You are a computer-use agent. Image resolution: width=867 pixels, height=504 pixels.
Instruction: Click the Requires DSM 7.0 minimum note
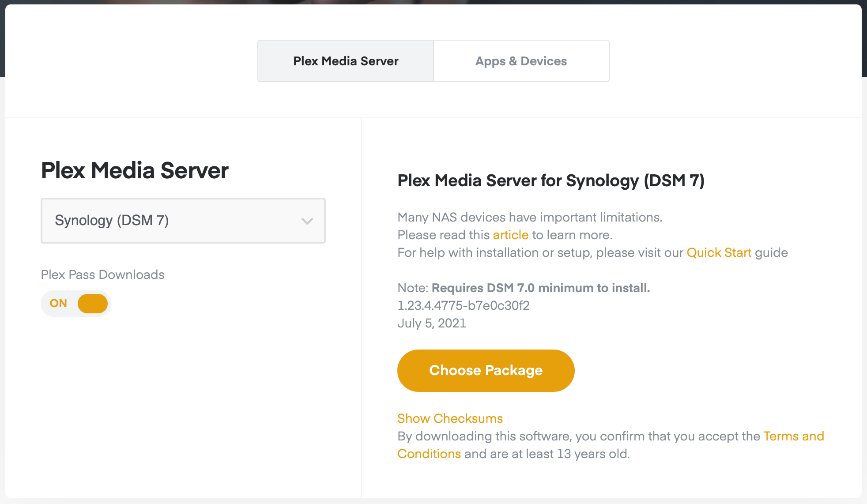click(x=541, y=288)
